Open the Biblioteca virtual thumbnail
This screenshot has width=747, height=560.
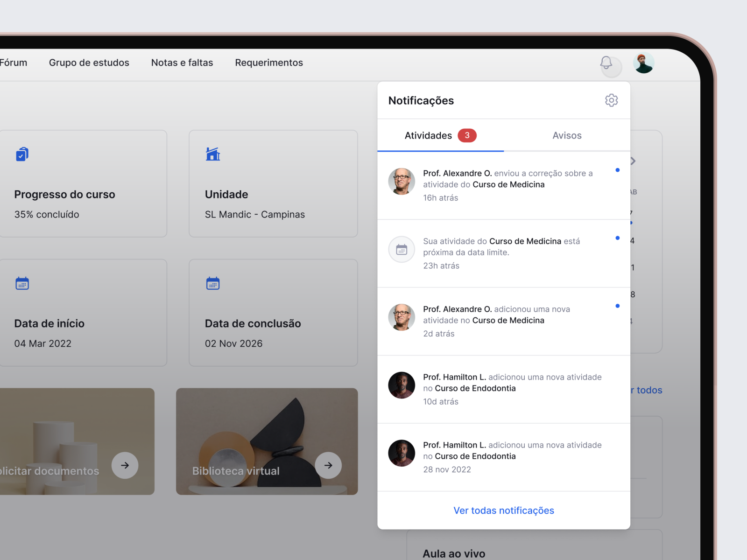pos(267,441)
